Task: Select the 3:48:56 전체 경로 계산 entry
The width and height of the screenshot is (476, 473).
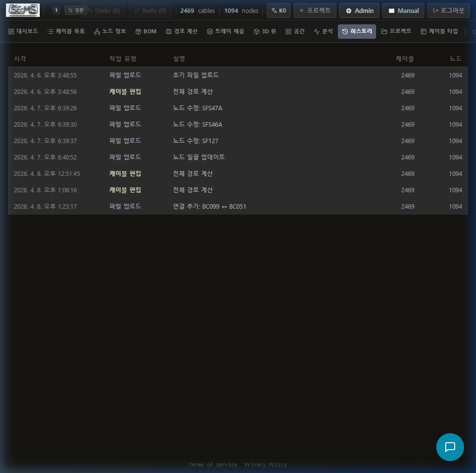Action: tap(238, 91)
